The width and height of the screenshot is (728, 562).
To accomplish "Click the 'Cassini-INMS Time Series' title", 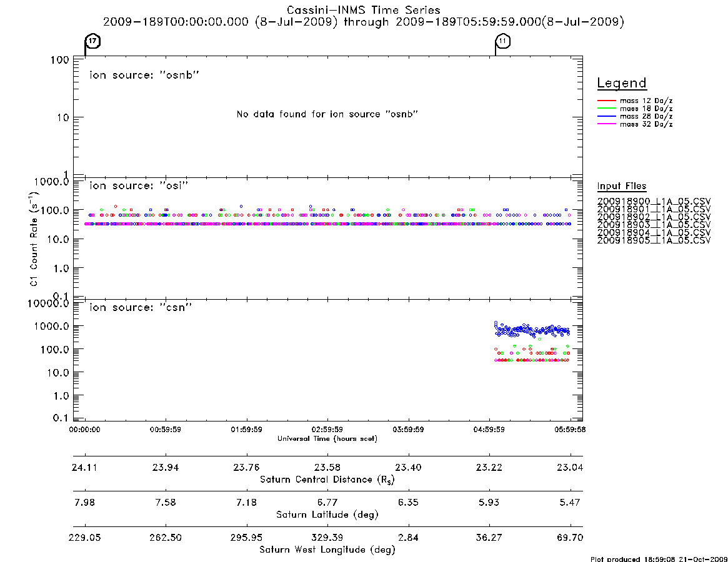I will [x=364, y=10].
